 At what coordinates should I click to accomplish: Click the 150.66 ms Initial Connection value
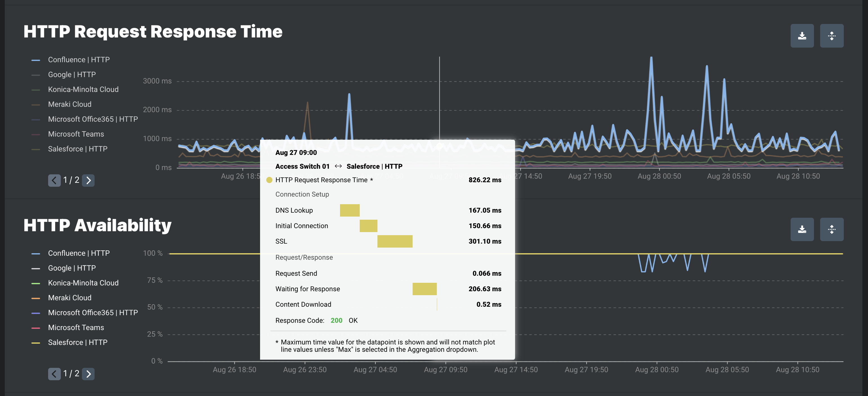click(485, 226)
